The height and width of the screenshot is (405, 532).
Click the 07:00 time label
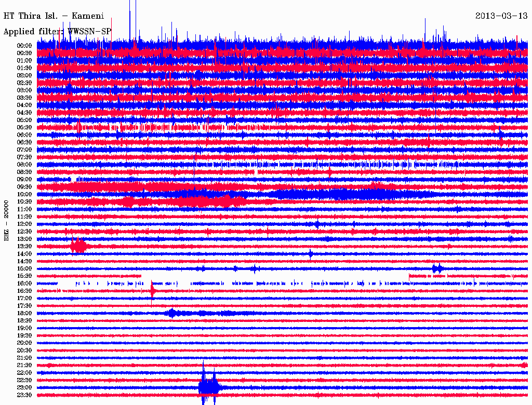click(24, 150)
